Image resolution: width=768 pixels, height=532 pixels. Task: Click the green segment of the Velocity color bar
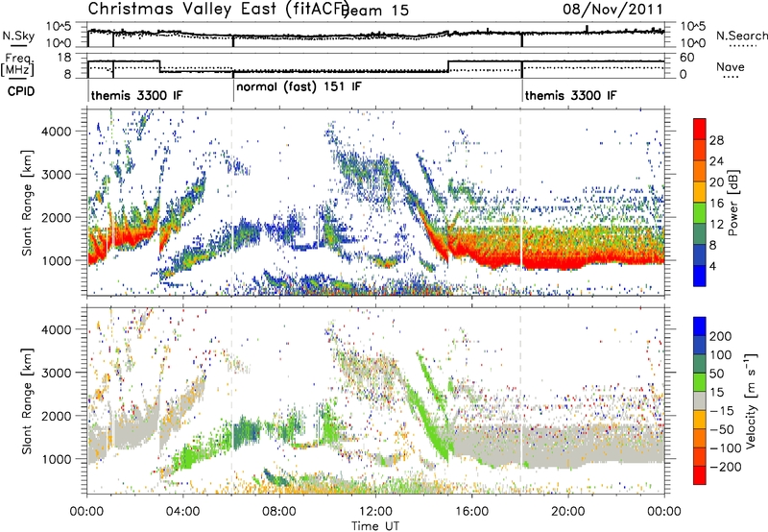[x=700, y=382]
